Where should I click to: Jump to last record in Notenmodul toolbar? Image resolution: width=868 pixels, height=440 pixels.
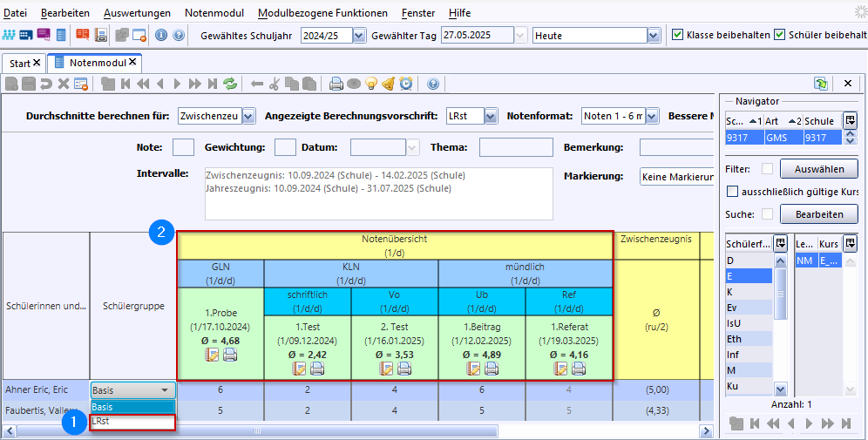click(x=212, y=85)
